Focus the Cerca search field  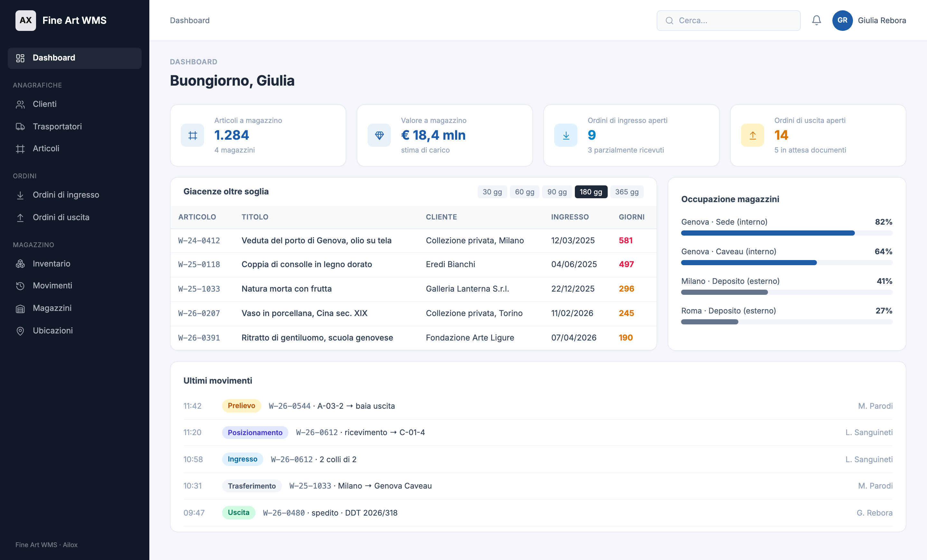728,20
